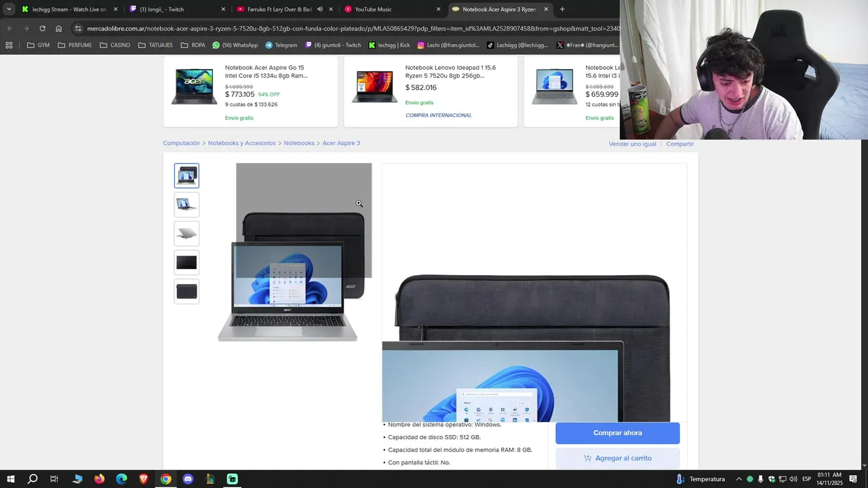Open site information icon in address bar
The height and width of the screenshot is (488, 868).
coord(78,28)
